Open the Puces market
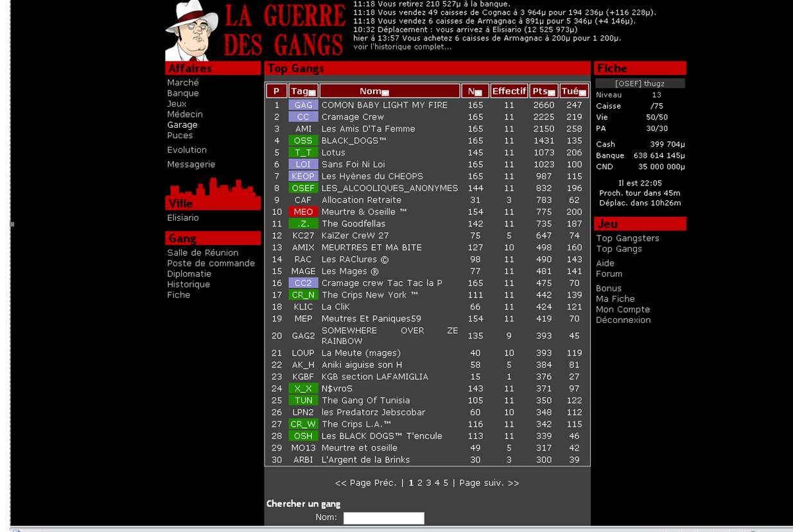793x532 pixels. point(180,135)
